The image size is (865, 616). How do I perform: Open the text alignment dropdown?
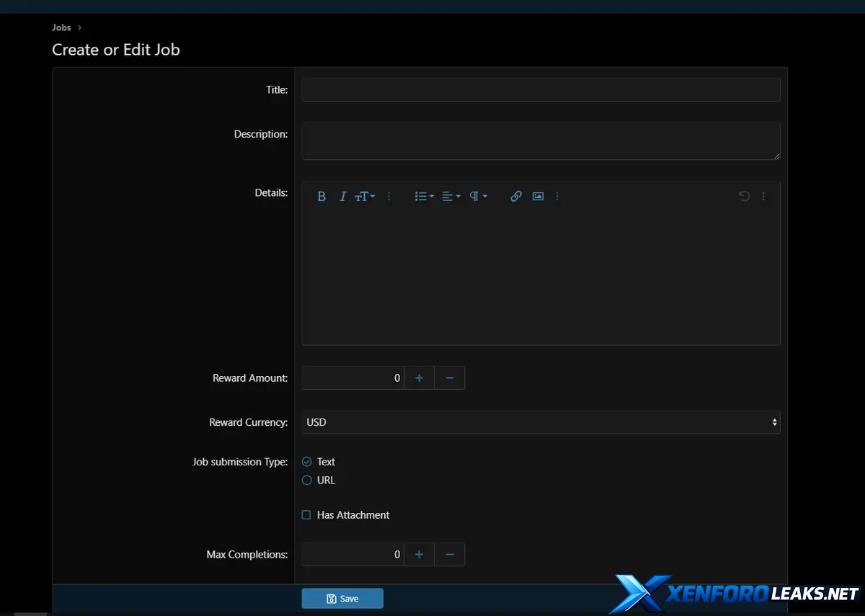tap(451, 197)
